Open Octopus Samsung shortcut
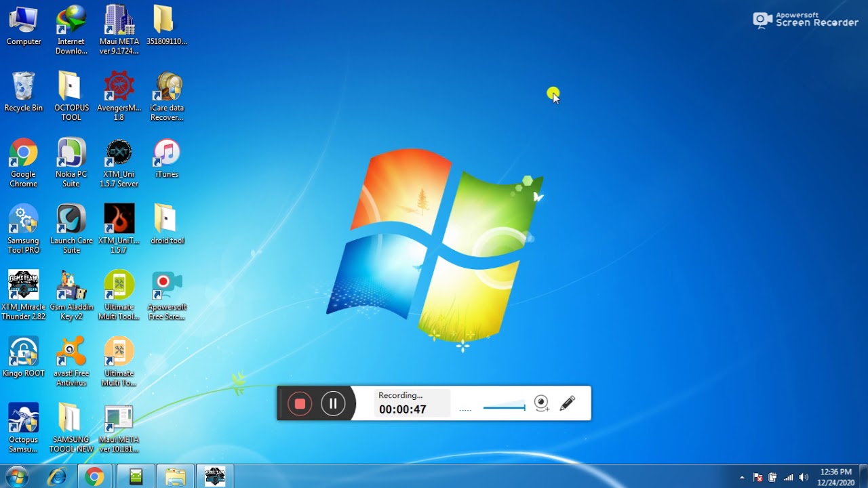 click(24, 428)
